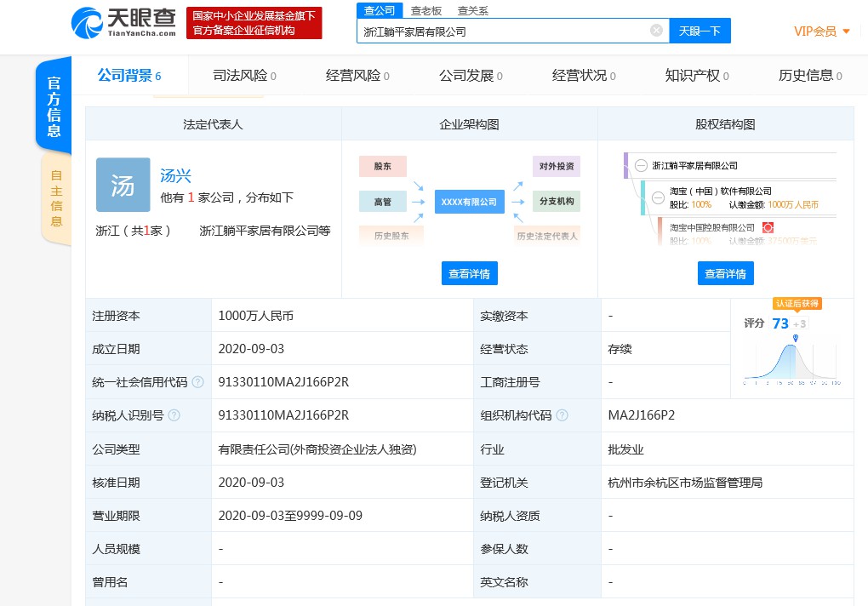Screen dimensions: 868x606
Task: Open the 经营状况 tab
Action: 584,76
